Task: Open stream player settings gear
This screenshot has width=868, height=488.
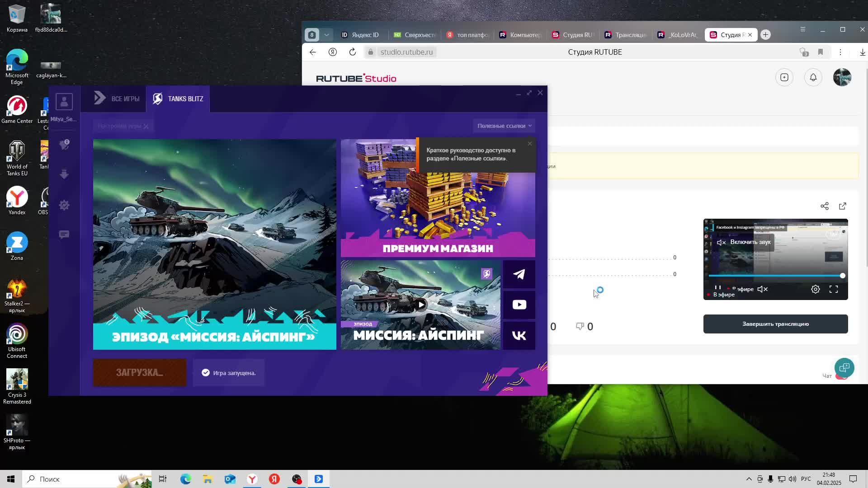Action: point(815,289)
